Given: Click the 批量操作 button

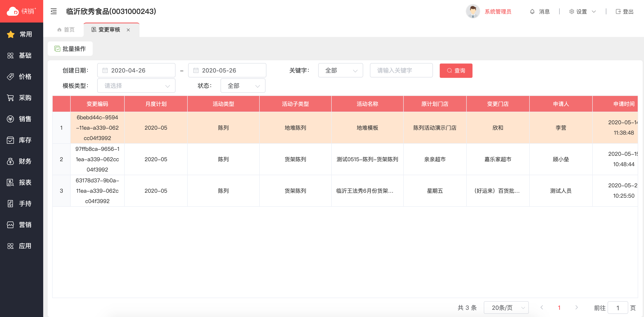Looking at the screenshot, I should (70, 49).
